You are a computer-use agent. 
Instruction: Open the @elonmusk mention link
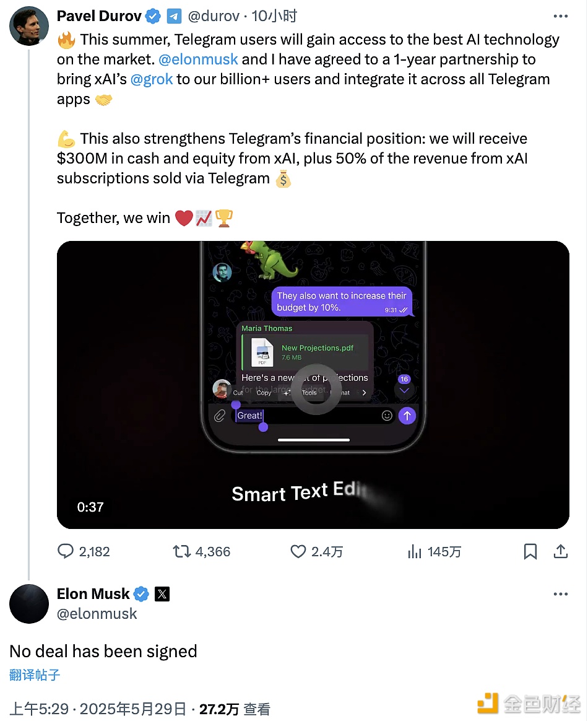(x=198, y=59)
